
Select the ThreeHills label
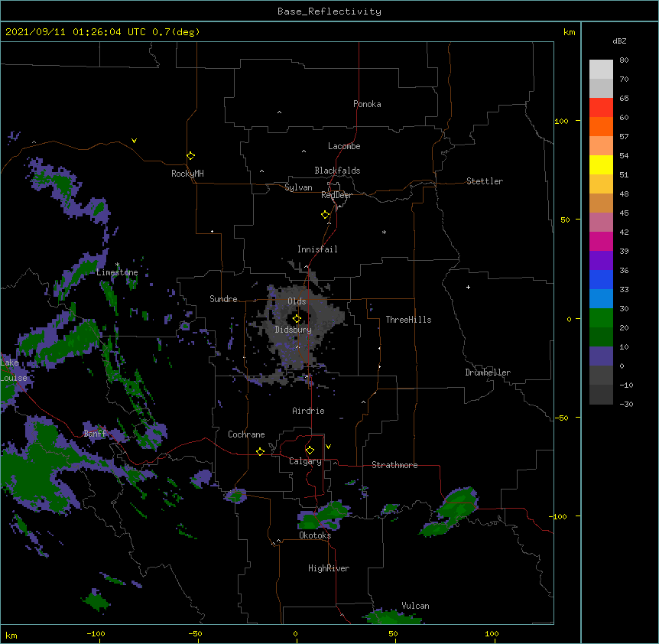tap(408, 320)
